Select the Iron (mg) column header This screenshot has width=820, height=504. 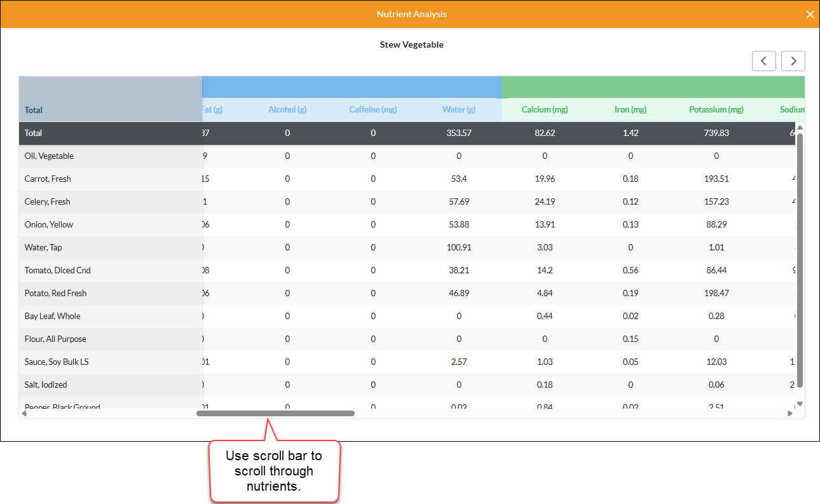[x=631, y=109]
